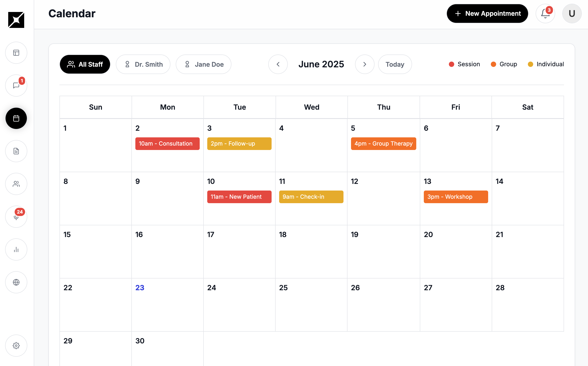Image resolution: width=588 pixels, height=366 pixels.
Task: Open messages chat icon with badge
Action: 16,86
